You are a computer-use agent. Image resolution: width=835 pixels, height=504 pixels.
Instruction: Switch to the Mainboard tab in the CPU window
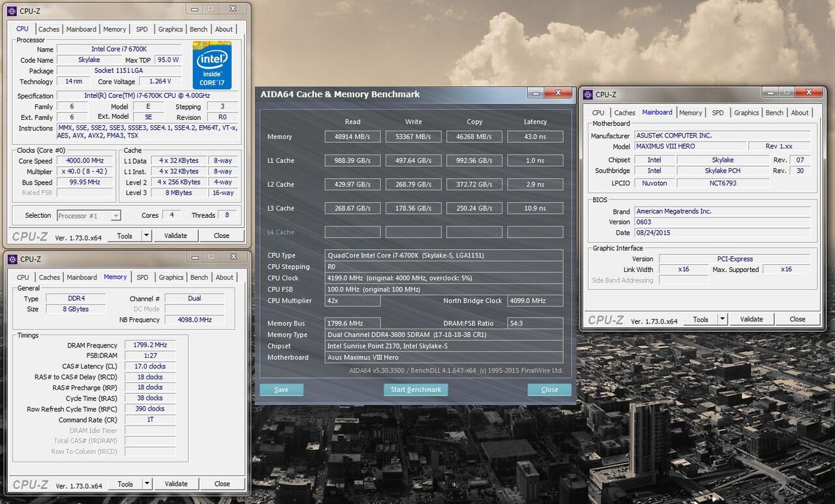click(x=82, y=29)
